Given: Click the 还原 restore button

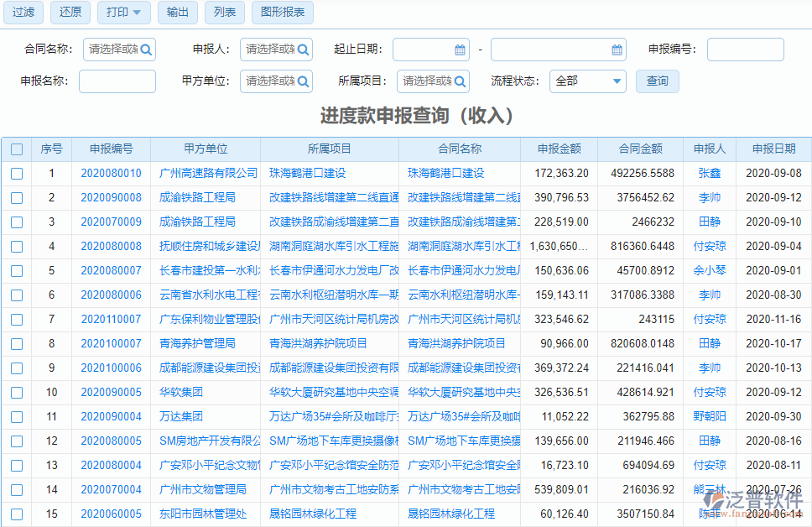Looking at the screenshot, I should tap(70, 13).
